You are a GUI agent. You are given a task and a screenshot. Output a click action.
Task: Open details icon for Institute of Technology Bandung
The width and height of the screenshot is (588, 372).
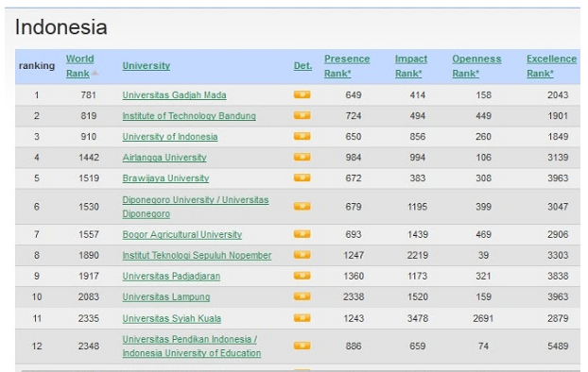click(x=302, y=115)
